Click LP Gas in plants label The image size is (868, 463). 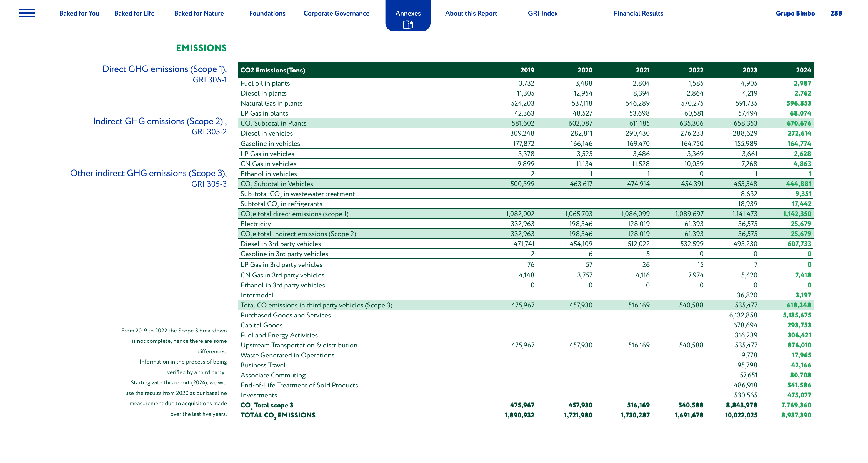coord(264,113)
